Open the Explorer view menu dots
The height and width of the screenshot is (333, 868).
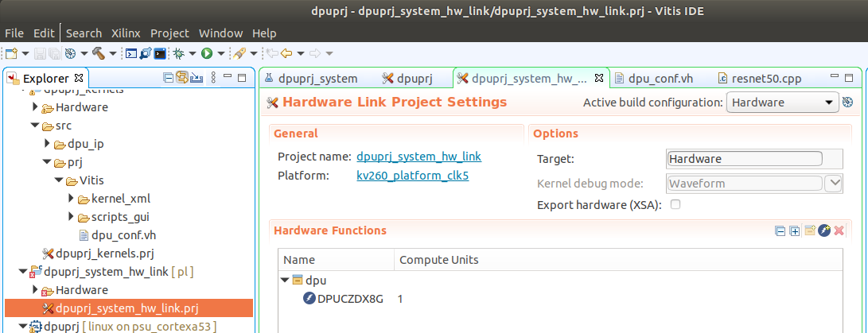coord(214,78)
